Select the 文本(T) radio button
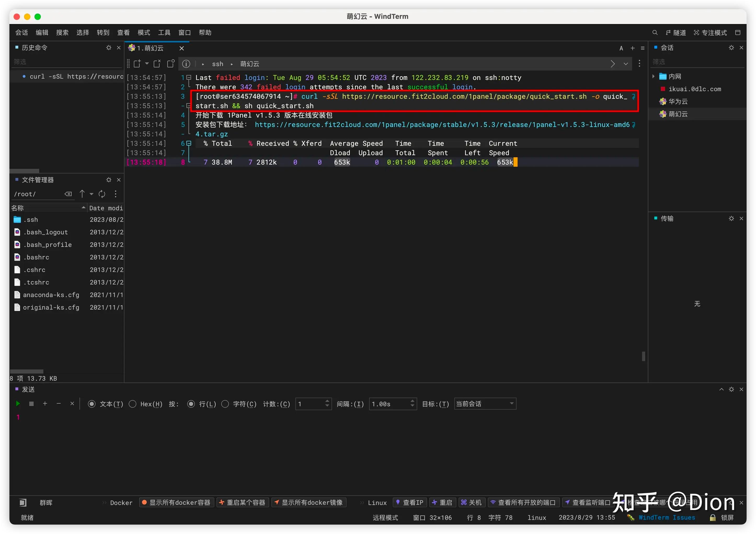Screen dimensions: 756x534 click(92, 404)
